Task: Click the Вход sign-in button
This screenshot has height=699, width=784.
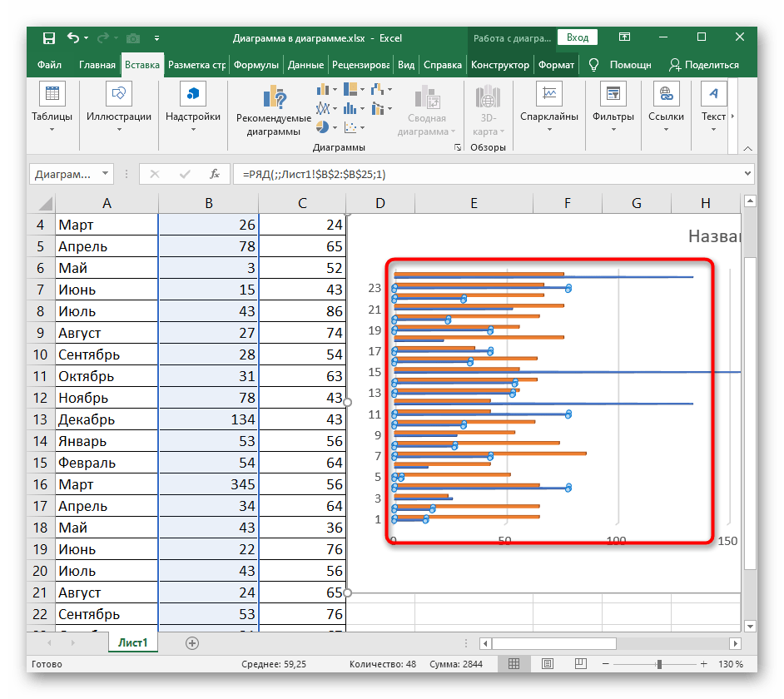Action: [x=578, y=37]
